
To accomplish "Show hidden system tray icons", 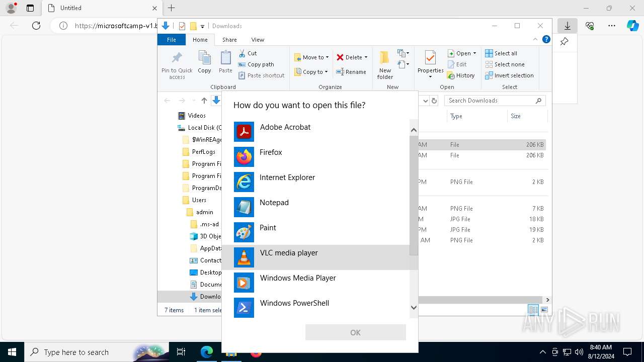I will pyautogui.click(x=542, y=352).
